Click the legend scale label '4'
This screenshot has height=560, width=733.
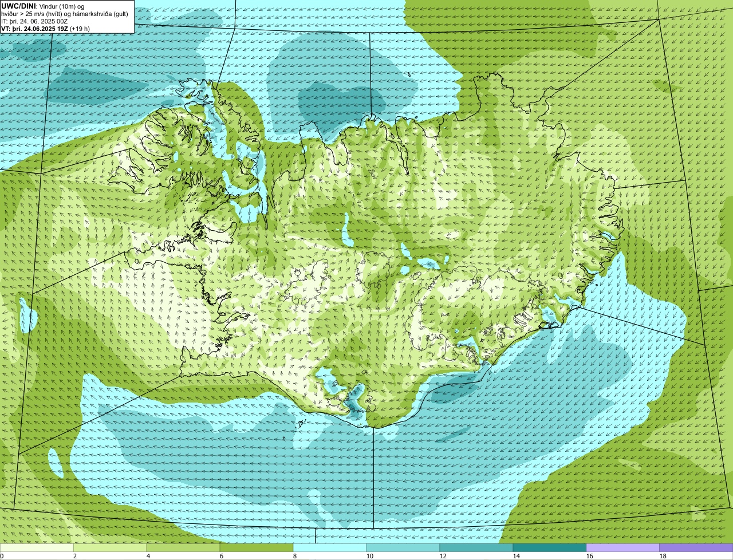pos(148,556)
